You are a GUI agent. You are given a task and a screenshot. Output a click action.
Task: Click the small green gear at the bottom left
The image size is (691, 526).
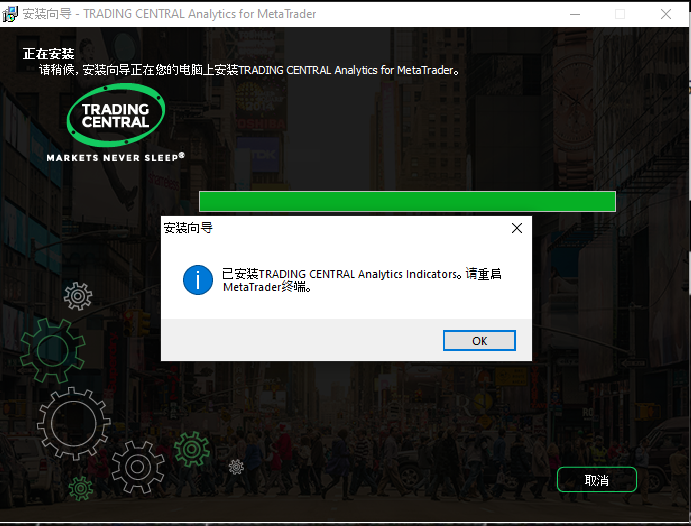click(x=81, y=489)
